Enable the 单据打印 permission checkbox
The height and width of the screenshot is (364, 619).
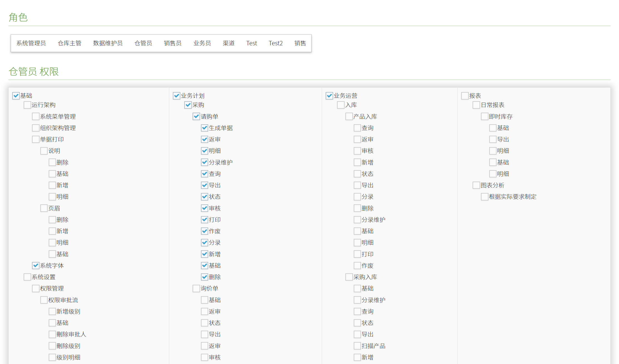tap(36, 139)
